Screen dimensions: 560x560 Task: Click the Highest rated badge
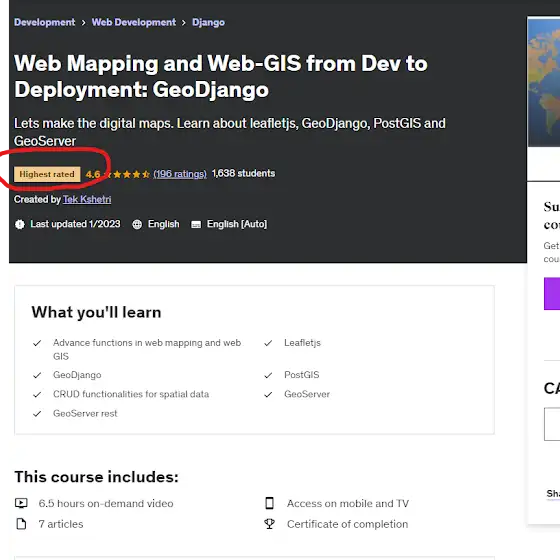47,174
